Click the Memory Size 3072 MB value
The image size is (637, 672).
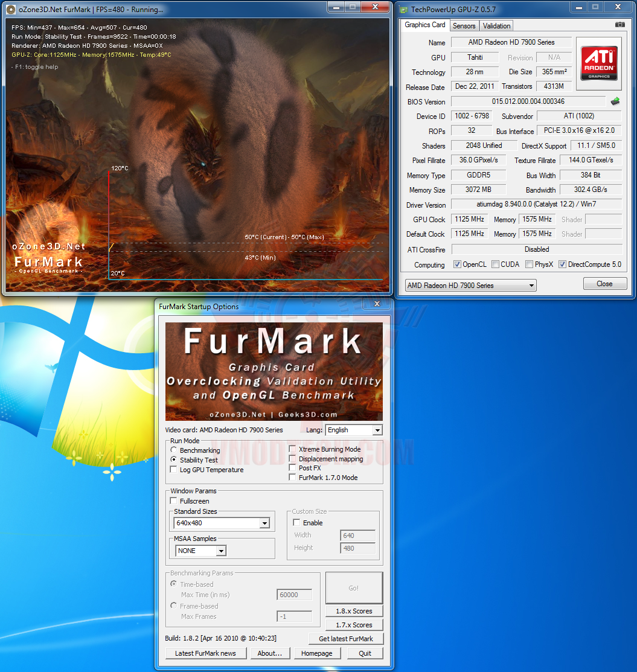(x=478, y=190)
